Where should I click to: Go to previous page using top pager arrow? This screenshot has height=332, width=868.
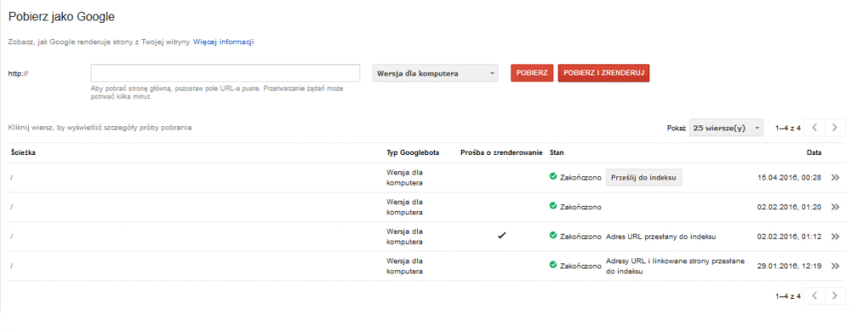[x=814, y=128]
